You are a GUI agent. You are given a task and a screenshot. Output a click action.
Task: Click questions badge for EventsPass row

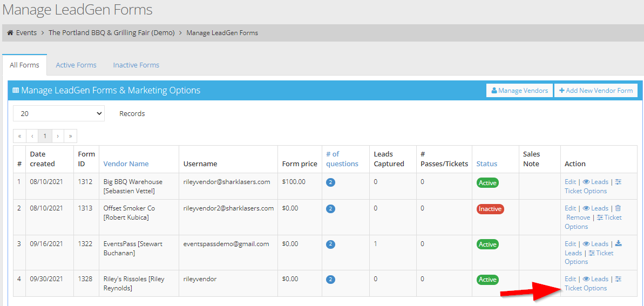click(x=330, y=244)
